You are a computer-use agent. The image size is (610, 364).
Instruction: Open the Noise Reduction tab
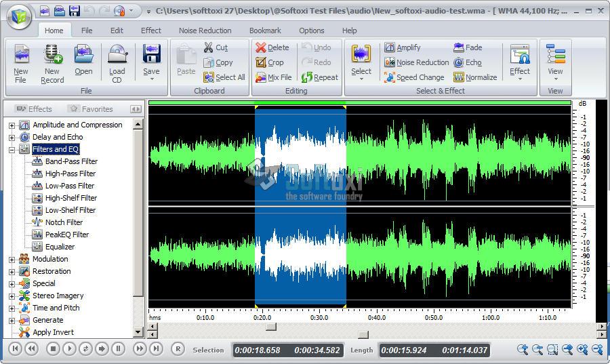pyautogui.click(x=205, y=31)
